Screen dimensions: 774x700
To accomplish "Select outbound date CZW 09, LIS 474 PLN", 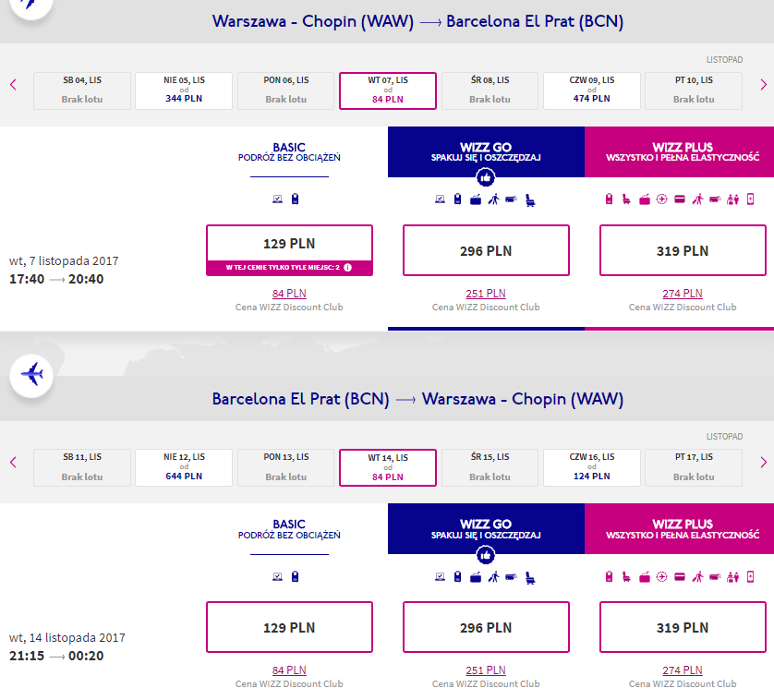I will pos(592,91).
